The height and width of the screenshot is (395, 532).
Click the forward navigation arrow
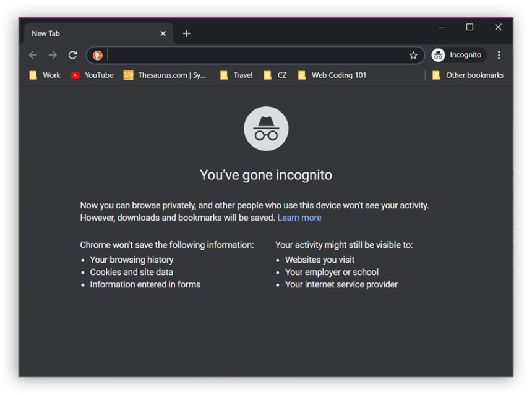(53, 55)
